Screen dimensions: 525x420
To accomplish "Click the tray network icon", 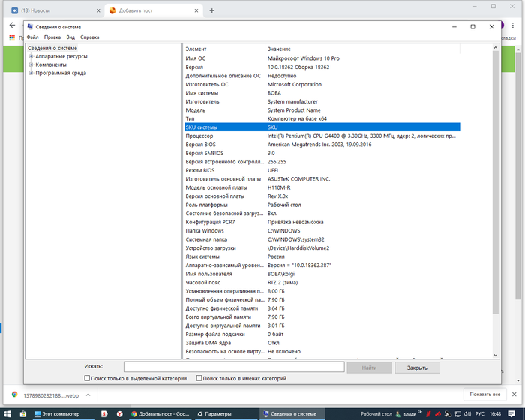I will click(457, 414).
